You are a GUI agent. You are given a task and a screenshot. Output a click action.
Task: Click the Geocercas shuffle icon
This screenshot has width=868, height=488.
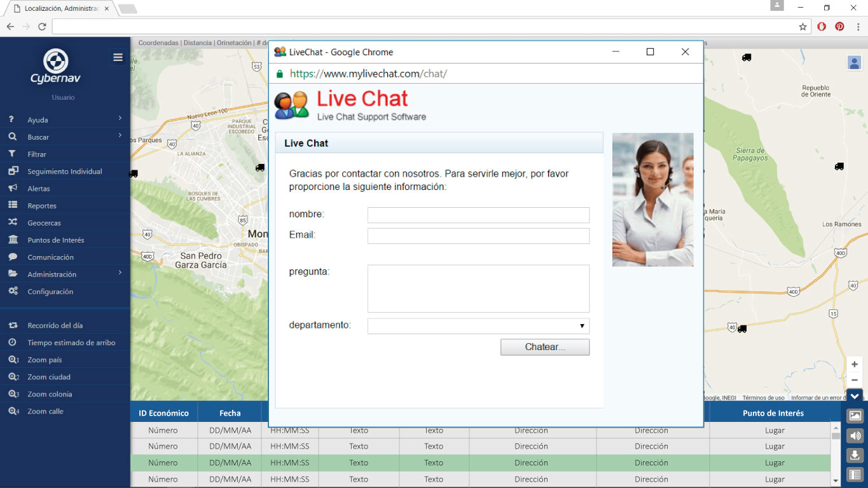click(13, 222)
